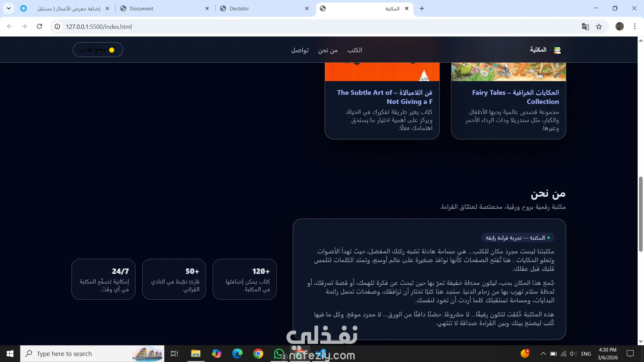This screenshot has width=644, height=362.
Task: Switch to the Dectator browser tab
Action: pyautogui.click(x=265, y=8)
